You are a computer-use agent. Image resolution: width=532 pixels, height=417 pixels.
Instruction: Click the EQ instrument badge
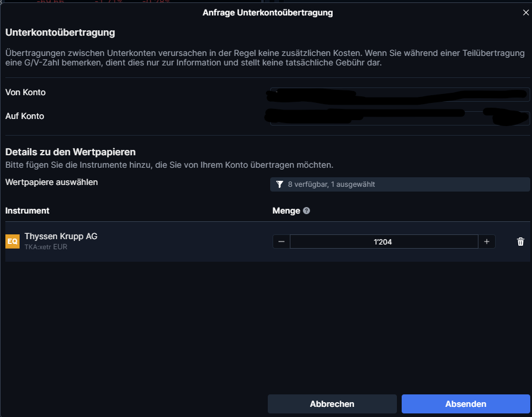[x=12, y=242]
